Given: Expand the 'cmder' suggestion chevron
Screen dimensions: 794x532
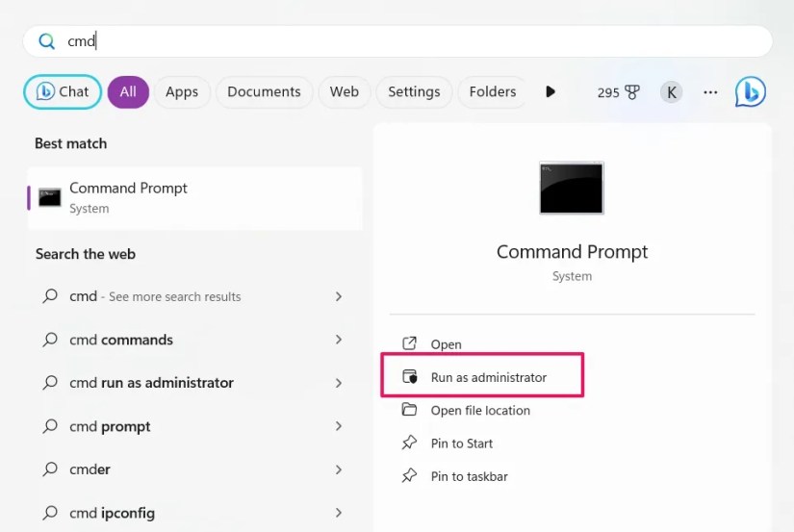Looking at the screenshot, I should point(339,469).
